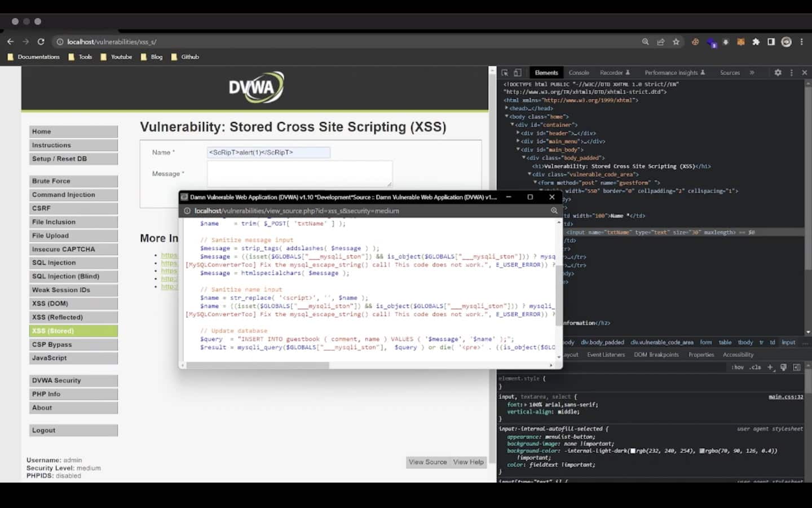The width and height of the screenshot is (812, 508).
Task: Click the new style rule plus icon
Action: [x=770, y=367]
